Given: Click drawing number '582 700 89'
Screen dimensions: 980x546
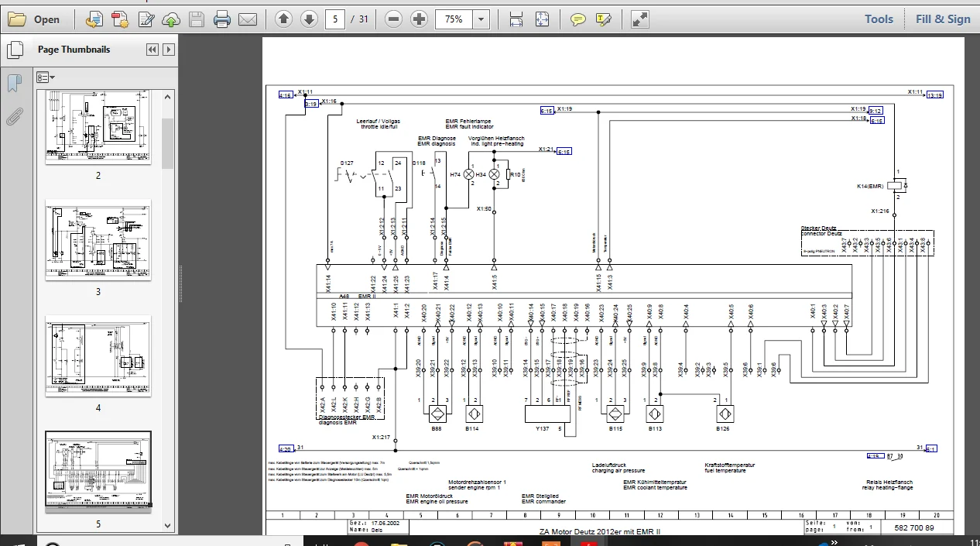Looking at the screenshot, I should point(914,528).
